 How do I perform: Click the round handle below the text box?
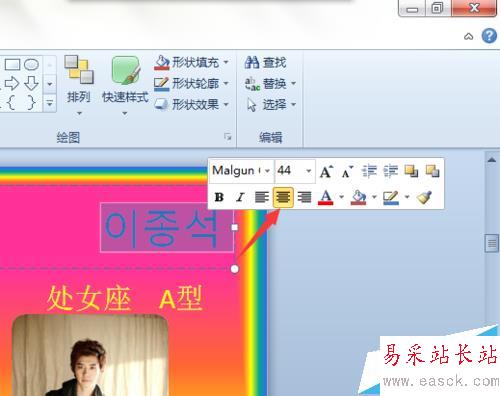click(x=235, y=269)
